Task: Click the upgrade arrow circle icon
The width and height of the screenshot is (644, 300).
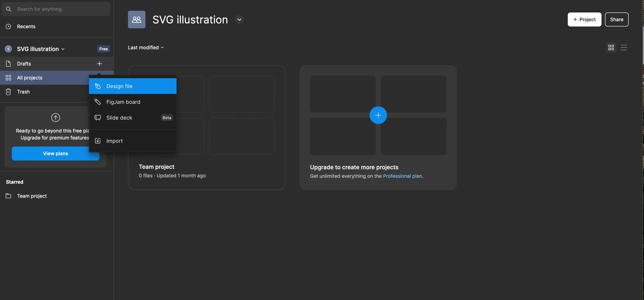Action: tap(55, 118)
